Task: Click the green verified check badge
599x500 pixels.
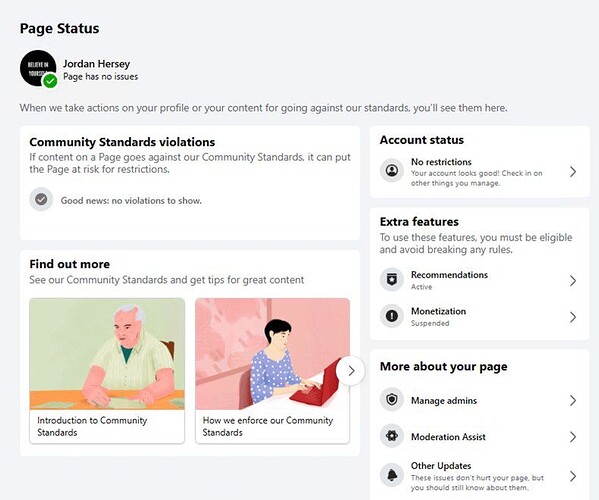Action: coord(50,81)
